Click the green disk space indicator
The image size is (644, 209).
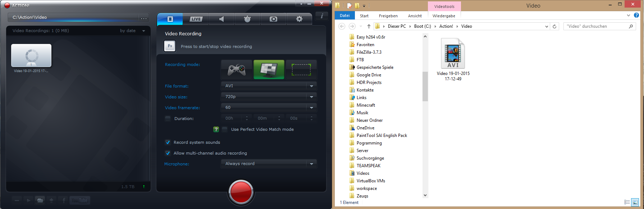pos(144,187)
